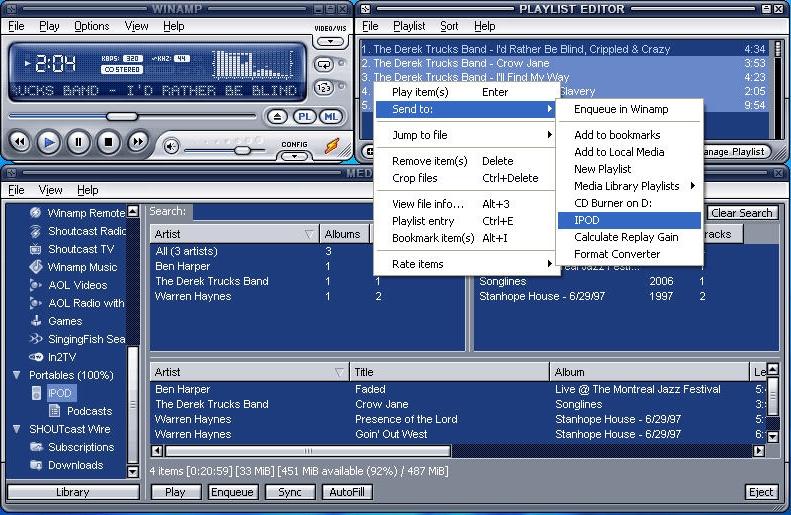
Task: Stop playback in Winamp
Action: point(108,143)
